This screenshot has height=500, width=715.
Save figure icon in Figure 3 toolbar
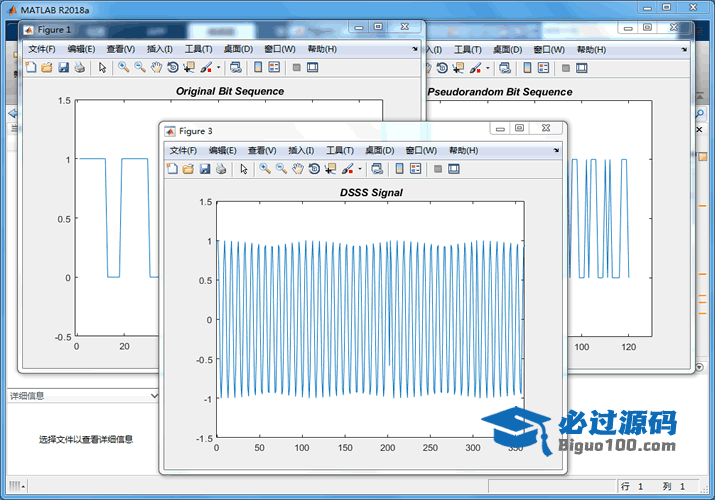click(x=205, y=169)
